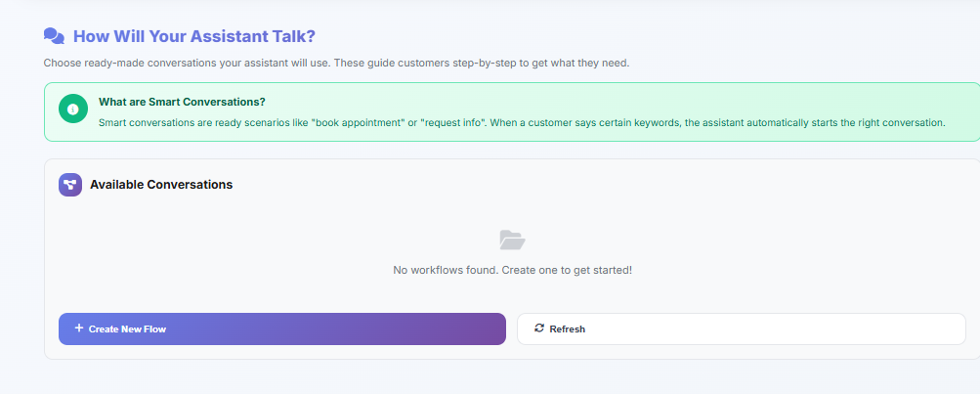
Task: Click the chat bubbles icon beside the heading
Action: point(54,36)
